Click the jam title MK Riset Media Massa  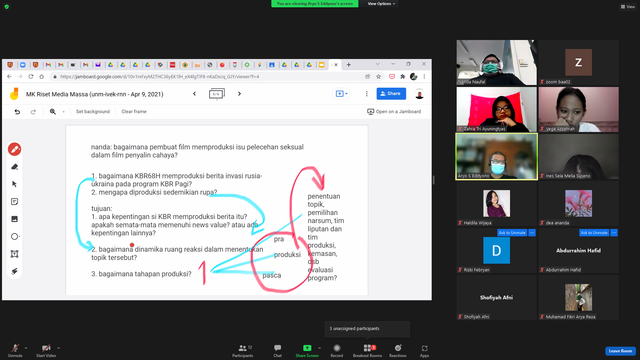pos(95,94)
